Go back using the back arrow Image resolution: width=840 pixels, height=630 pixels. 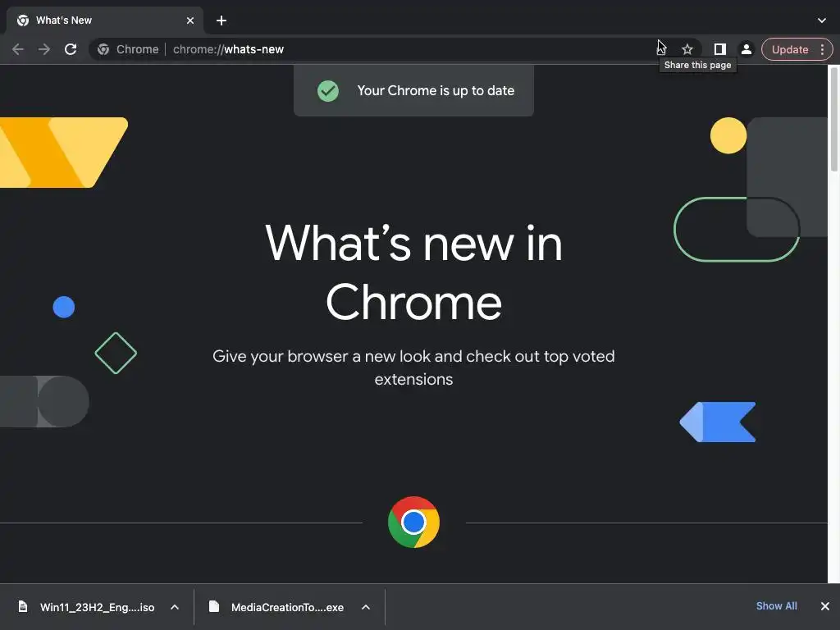pyautogui.click(x=18, y=49)
